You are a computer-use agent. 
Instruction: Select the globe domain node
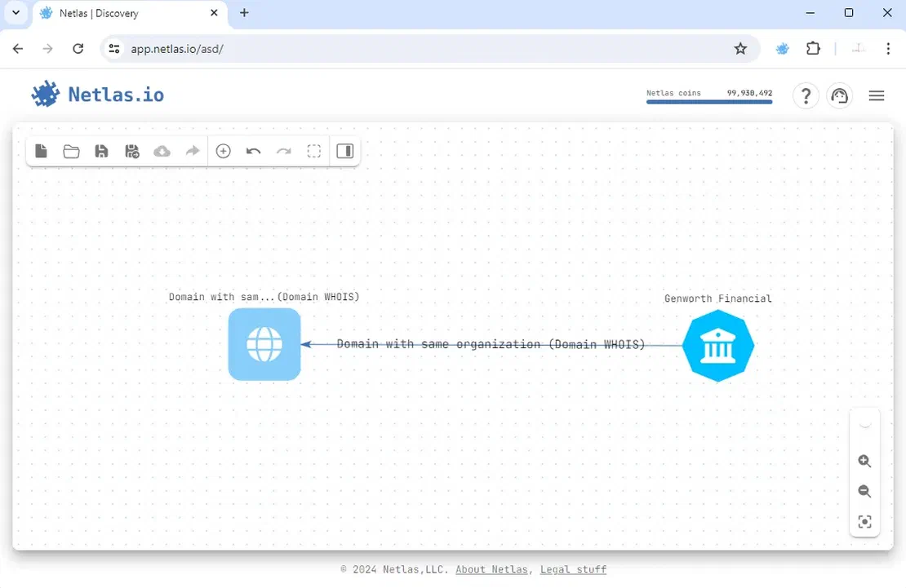(264, 344)
